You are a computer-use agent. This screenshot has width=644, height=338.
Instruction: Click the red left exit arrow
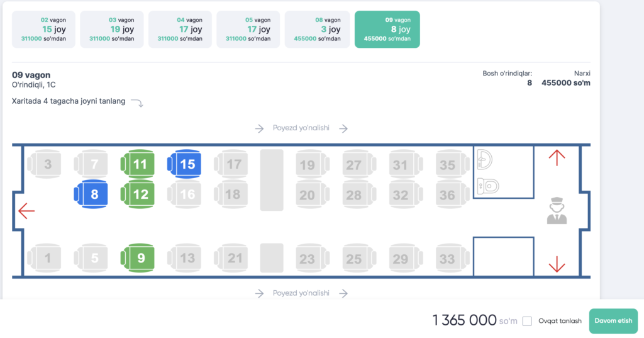point(26,210)
